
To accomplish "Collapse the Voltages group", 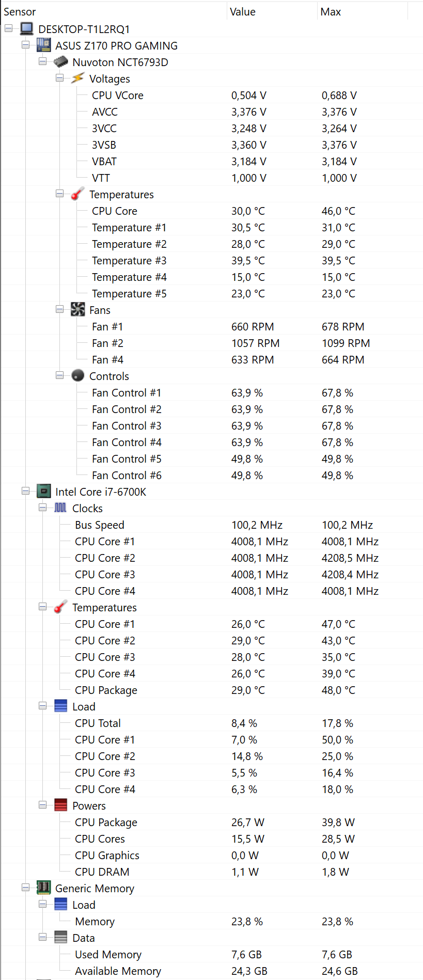I will [x=60, y=78].
